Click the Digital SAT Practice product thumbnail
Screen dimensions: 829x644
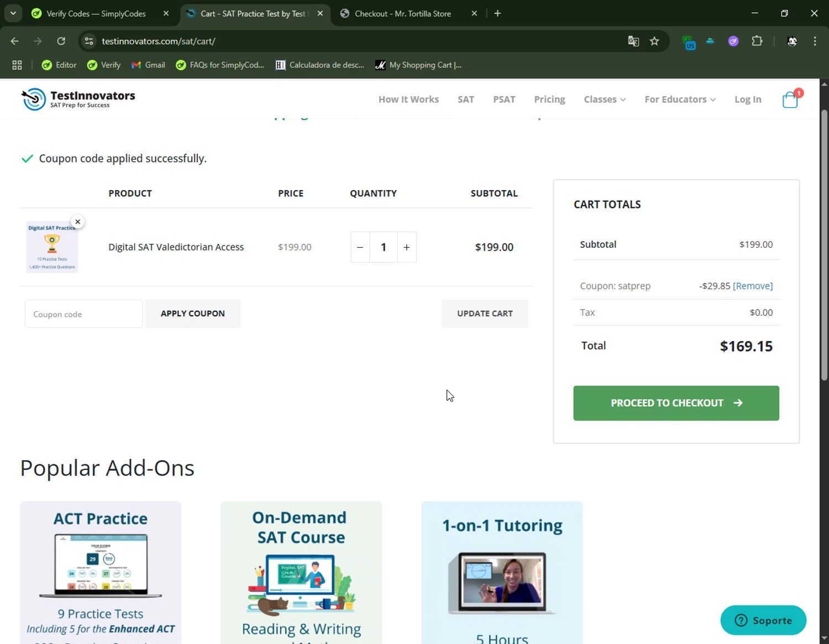click(x=52, y=247)
